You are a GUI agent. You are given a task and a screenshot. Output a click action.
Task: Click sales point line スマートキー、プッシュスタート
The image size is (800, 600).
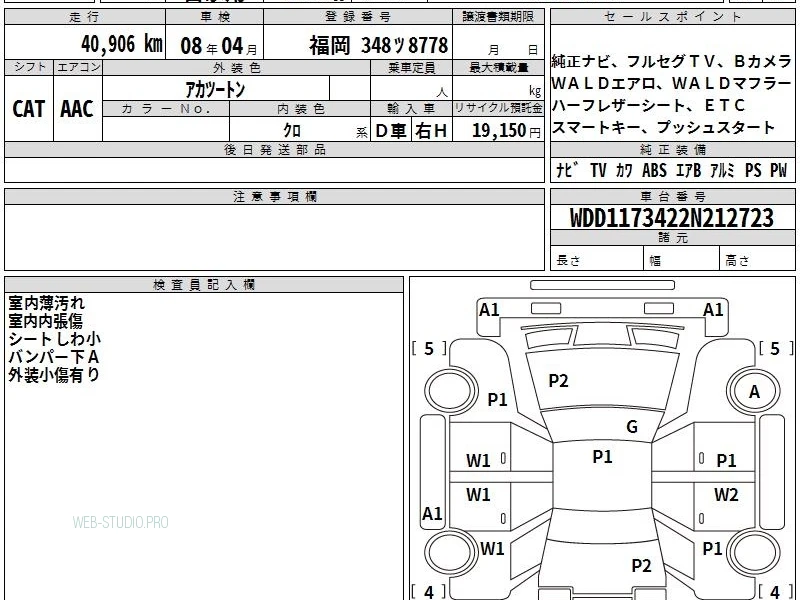coord(663,127)
